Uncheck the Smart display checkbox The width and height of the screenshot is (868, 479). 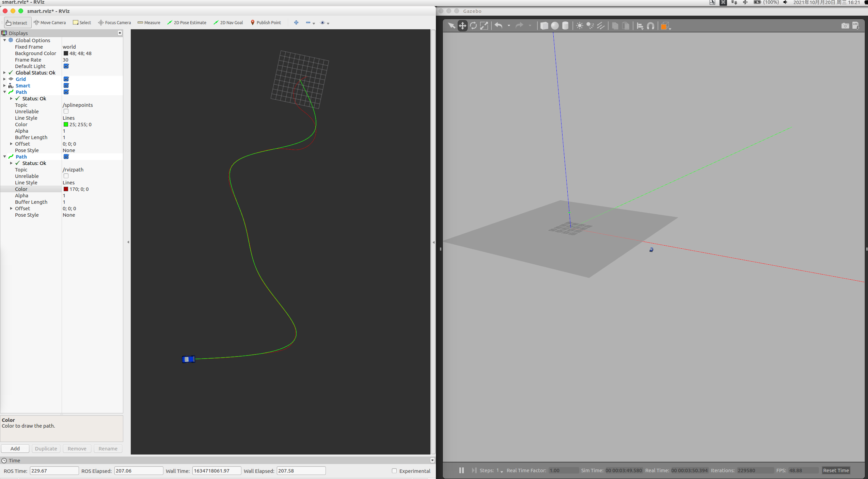[x=66, y=85]
